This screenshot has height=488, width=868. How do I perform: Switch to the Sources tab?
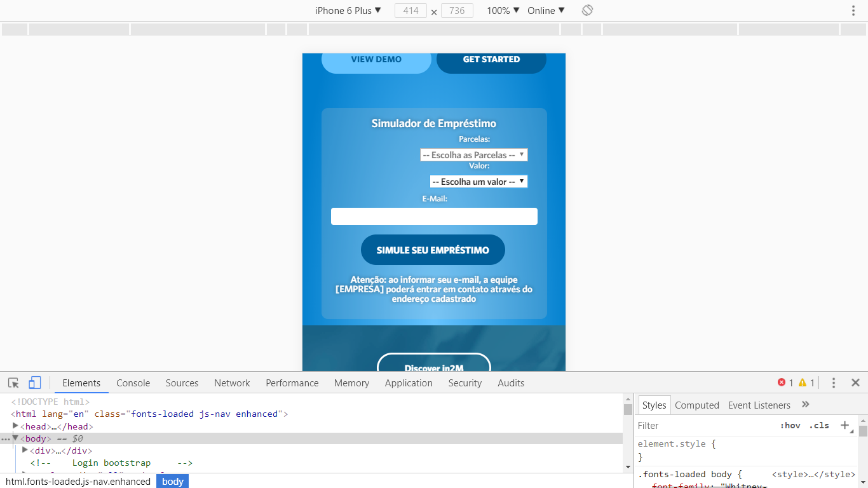pyautogui.click(x=182, y=383)
